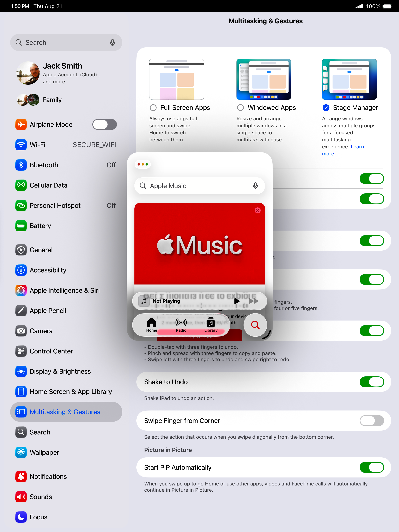Toggle first switch below Stage Manager options
The image size is (399, 532).
pos(372,179)
